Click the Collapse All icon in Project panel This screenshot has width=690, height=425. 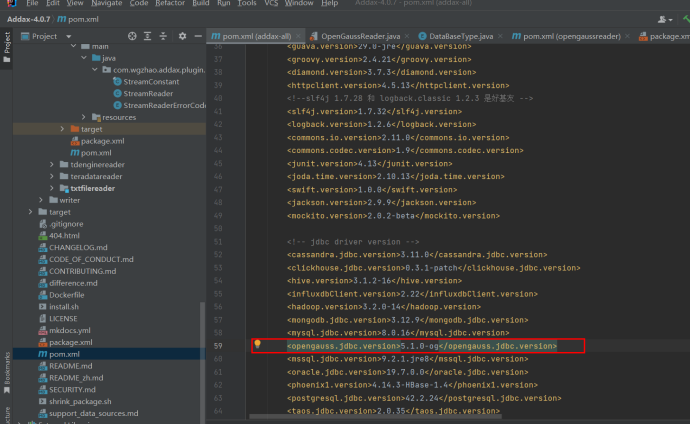pyautogui.click(x=163, y=36)
